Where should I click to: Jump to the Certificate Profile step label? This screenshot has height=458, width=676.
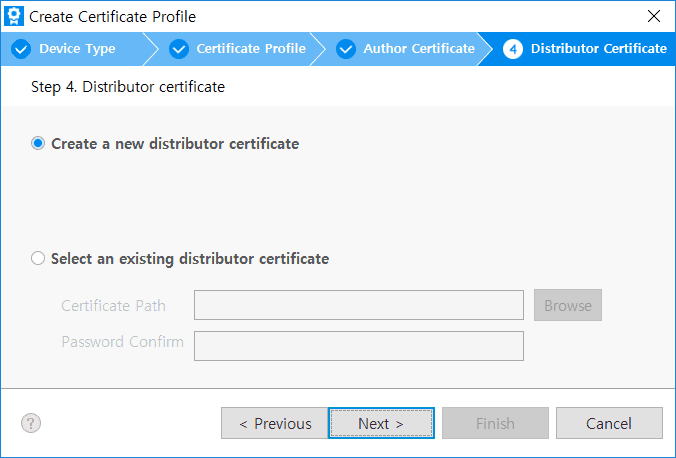250,49
